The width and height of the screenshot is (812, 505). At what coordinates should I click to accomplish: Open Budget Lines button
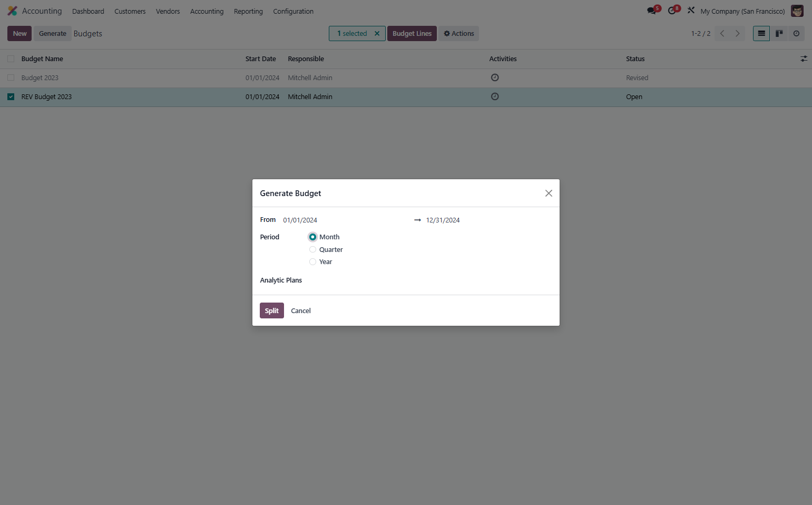pos(412,33)
